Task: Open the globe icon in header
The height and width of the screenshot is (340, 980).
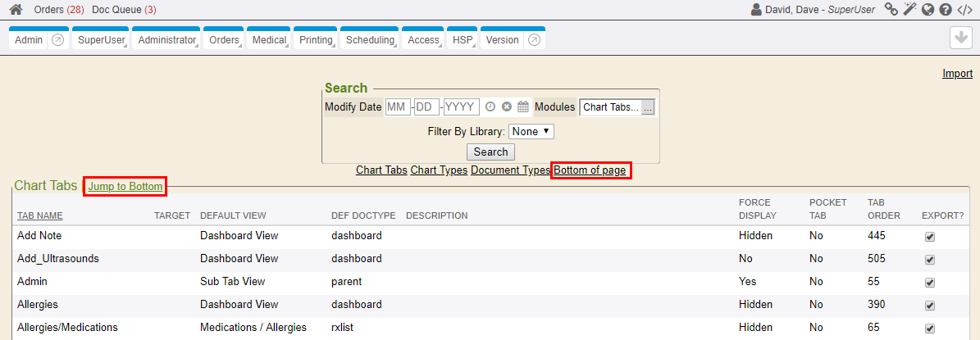Action: [928, 10]
